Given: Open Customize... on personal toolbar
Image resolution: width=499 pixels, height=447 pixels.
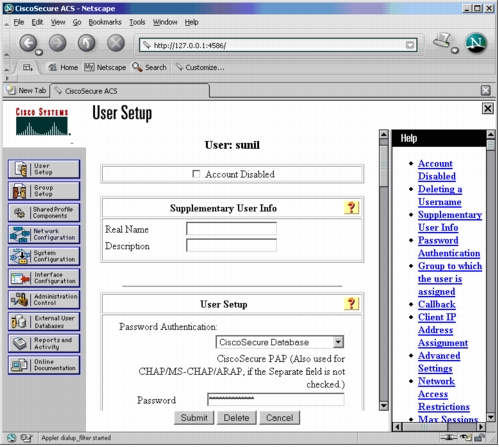Looking at the screenshot, I should 200,68.
